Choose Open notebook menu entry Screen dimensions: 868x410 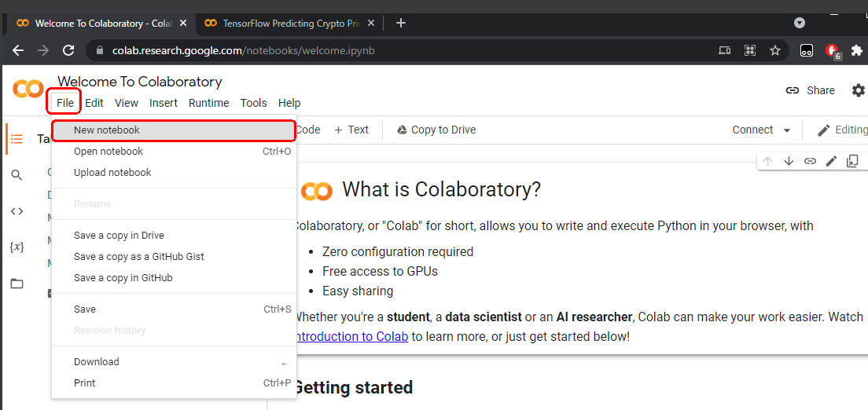tap(174, 152)
